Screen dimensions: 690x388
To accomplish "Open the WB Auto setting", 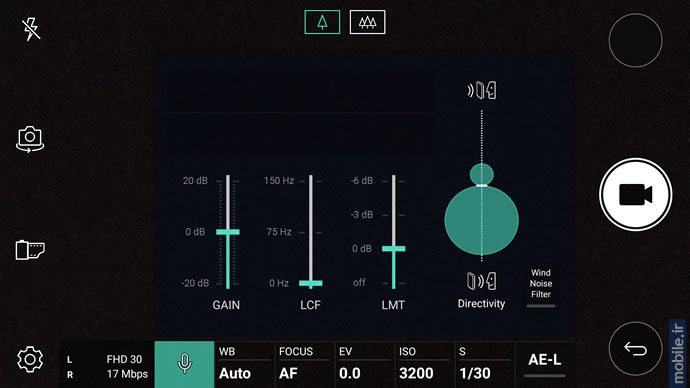I will pos(244,364).
